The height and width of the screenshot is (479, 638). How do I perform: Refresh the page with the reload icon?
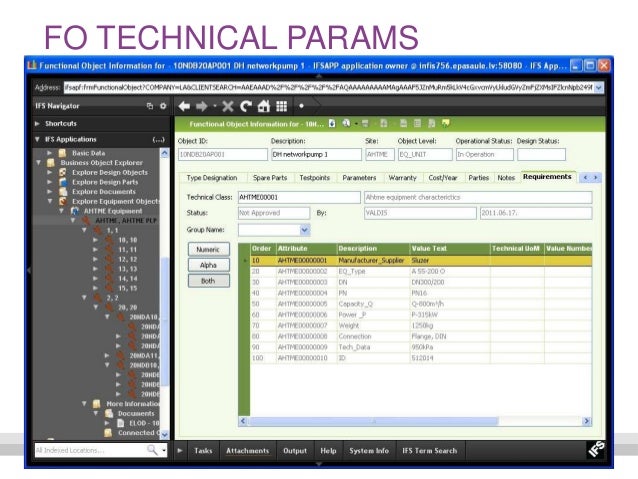(x=246, y=107)
